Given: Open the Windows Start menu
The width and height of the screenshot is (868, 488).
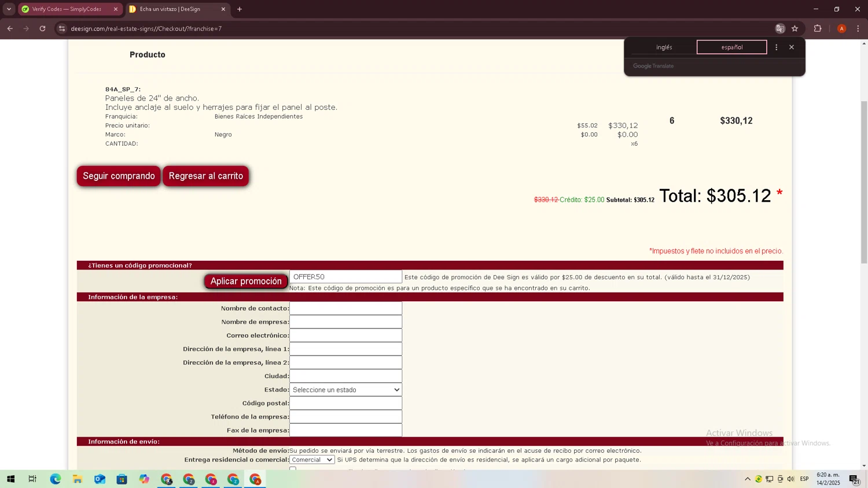Looking at the screenshot, I should [10, 479].
